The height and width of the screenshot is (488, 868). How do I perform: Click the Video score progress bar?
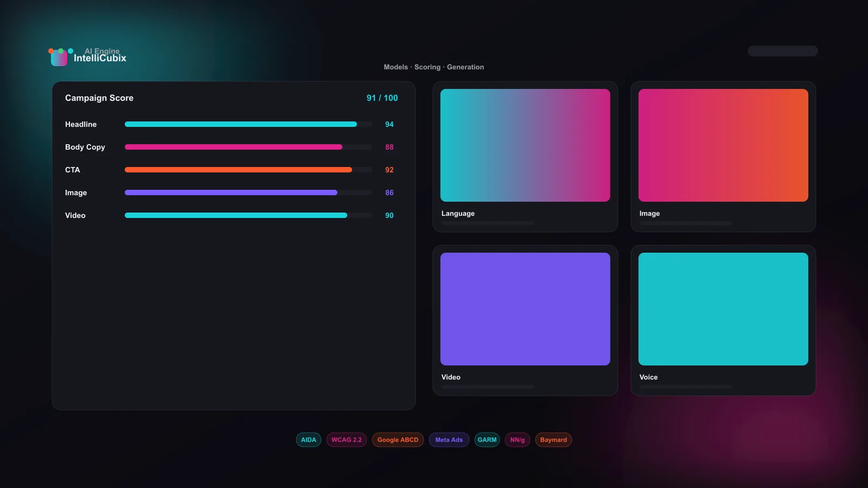tap(248, 215)
